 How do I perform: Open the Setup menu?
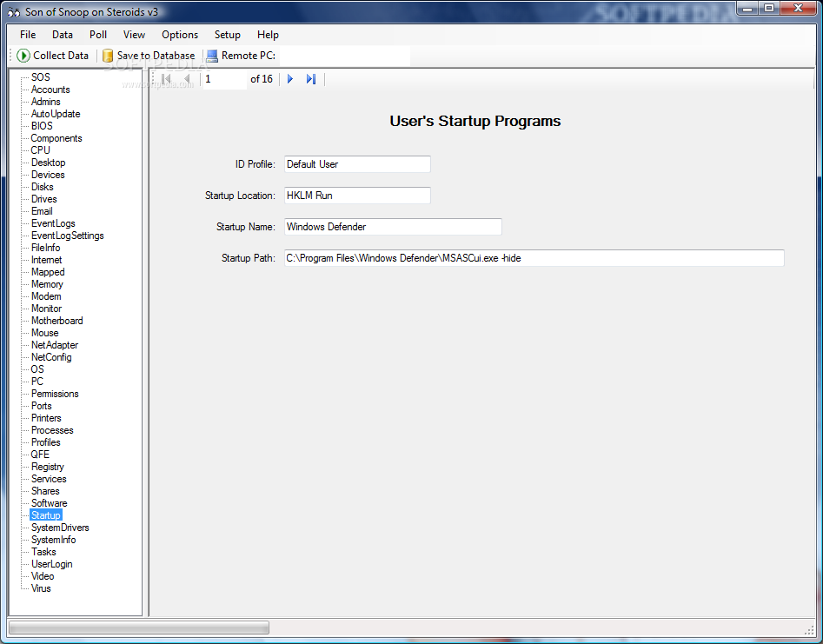click(x=228, y=35)
